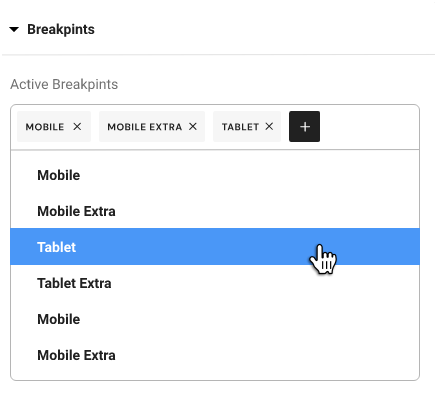
Task: Choose the last Mobile Extra option
Action: tap(215, 355)
